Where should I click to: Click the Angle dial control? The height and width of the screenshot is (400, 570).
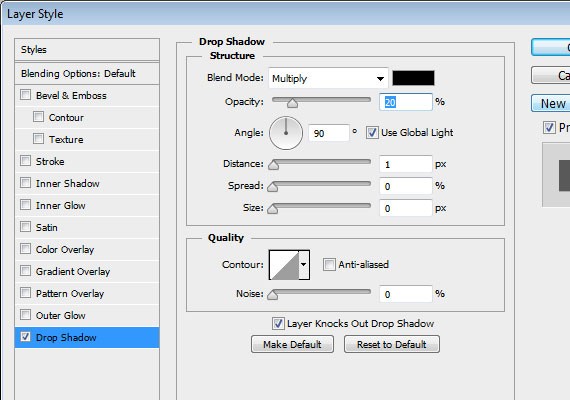[x=286, y=133]
